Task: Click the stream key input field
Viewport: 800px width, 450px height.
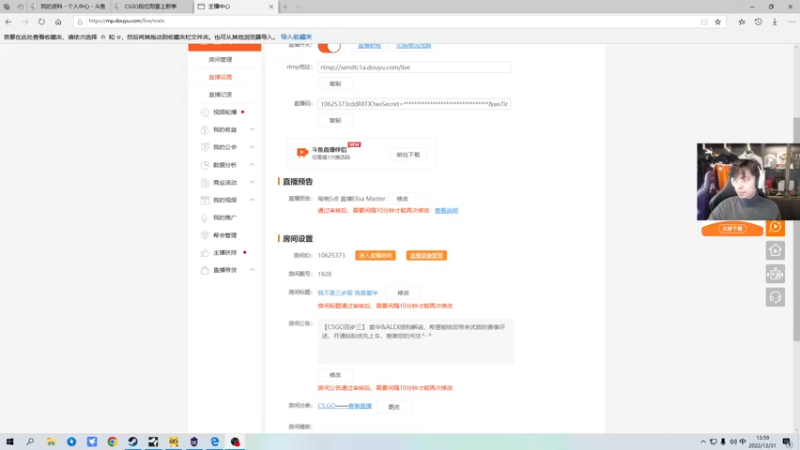Action: 414,104
